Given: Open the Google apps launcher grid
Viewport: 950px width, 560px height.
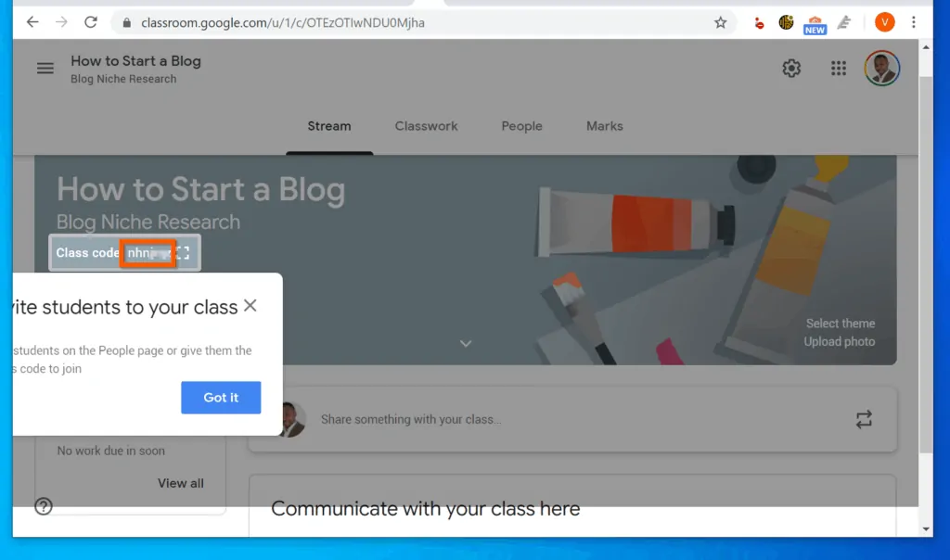Looking at the screenshot, I should [x=838, y=68].
